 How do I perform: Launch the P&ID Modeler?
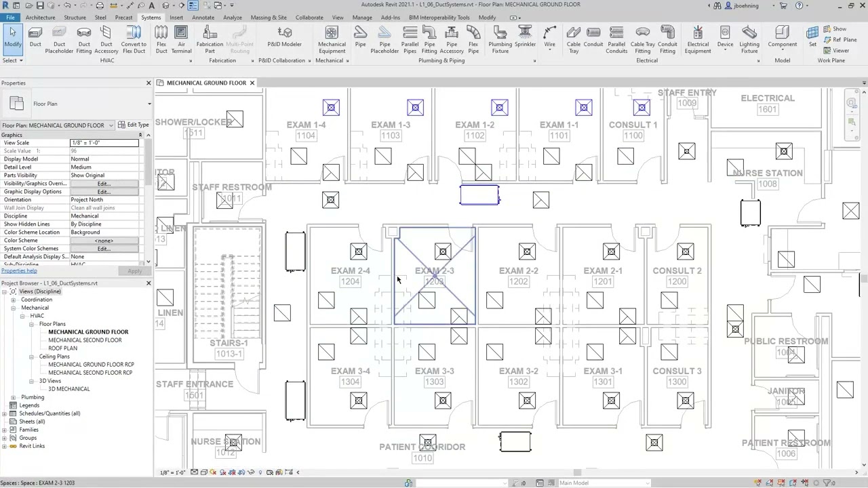pos(285,37)
